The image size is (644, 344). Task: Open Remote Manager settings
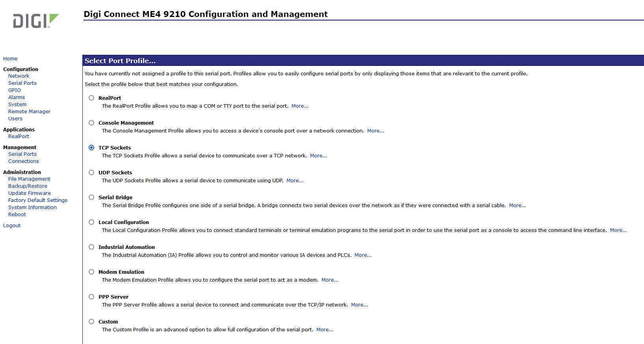[x=29, y=112]
